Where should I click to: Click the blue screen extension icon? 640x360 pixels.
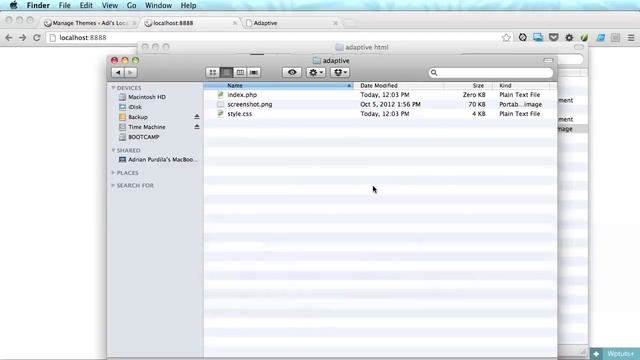(x=538, y=38)
